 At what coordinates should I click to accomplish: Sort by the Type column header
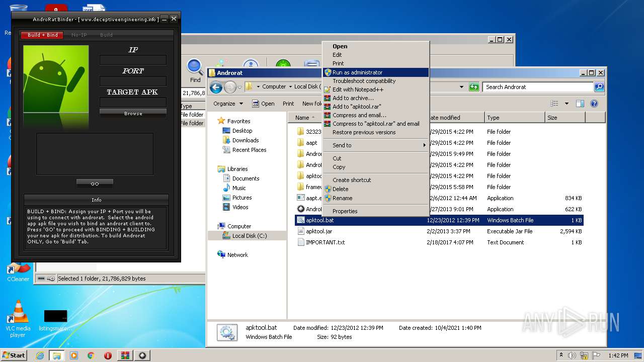click(515, 118)
